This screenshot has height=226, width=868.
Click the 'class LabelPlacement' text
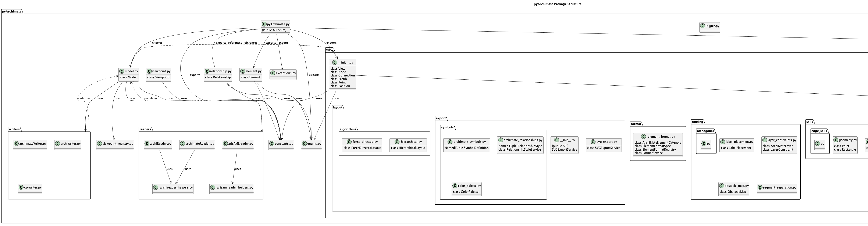click(x=736, y=148)
